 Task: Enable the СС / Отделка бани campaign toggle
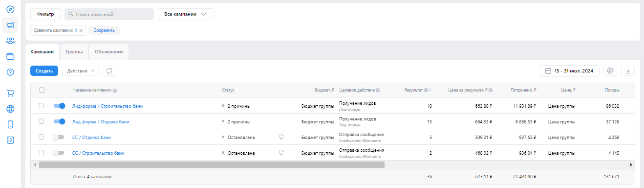point(59,137)
